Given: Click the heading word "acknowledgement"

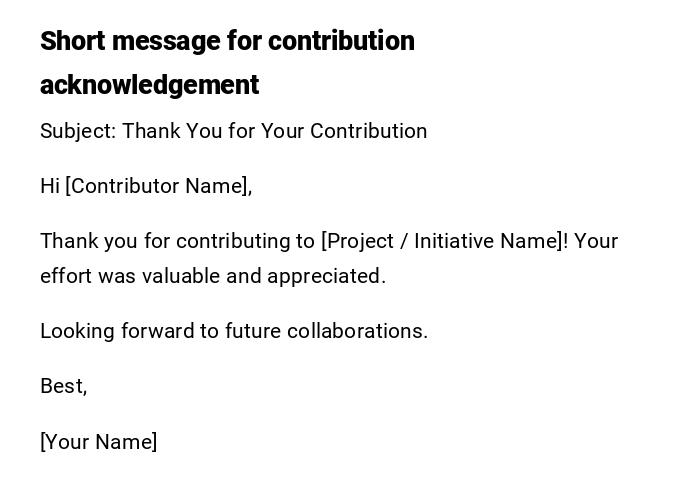Looking at the screenshot, I should tap(149, 85).
